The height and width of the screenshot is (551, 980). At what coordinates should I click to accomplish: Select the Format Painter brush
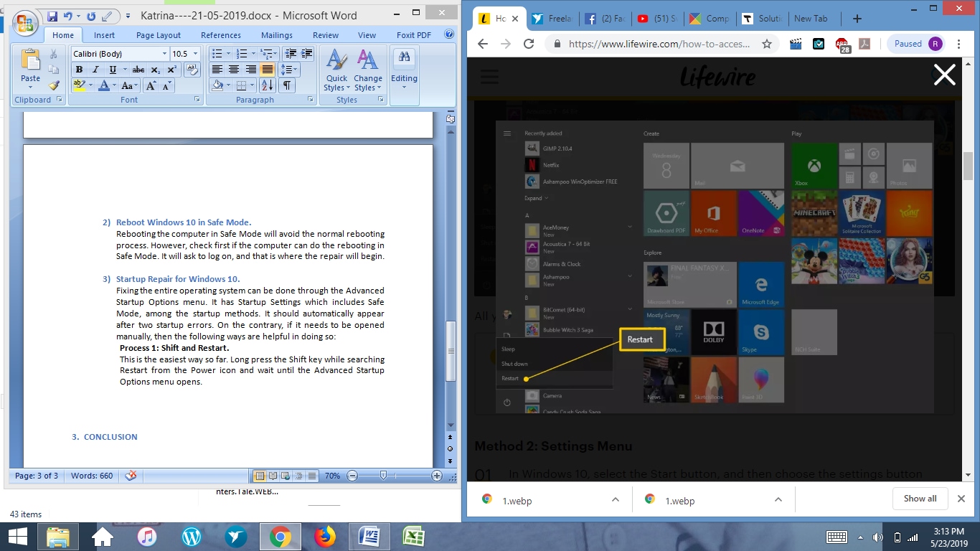(54, 85)
